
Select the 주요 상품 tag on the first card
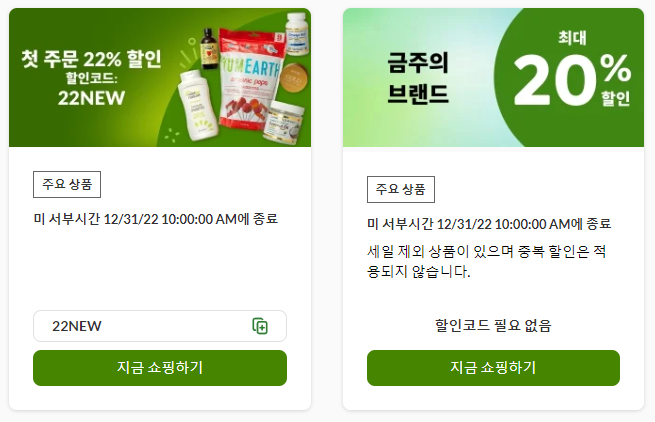click(x=67, y=184)
